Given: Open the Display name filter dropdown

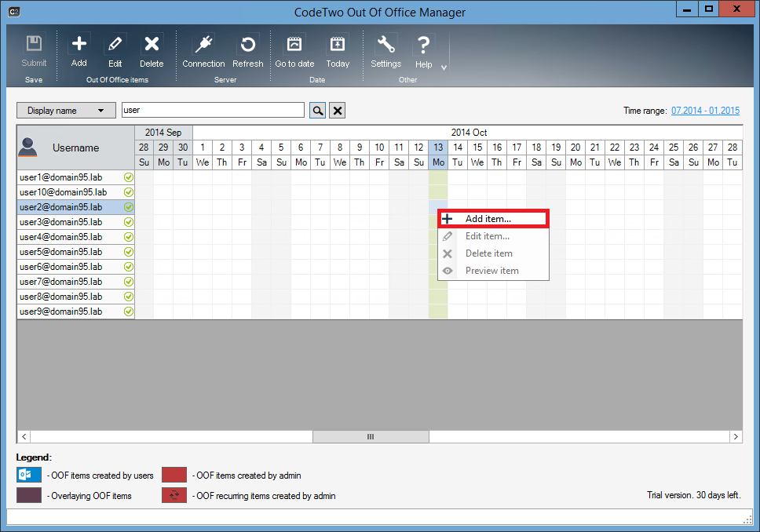Looking at the screenshot, I should point(67,111).
